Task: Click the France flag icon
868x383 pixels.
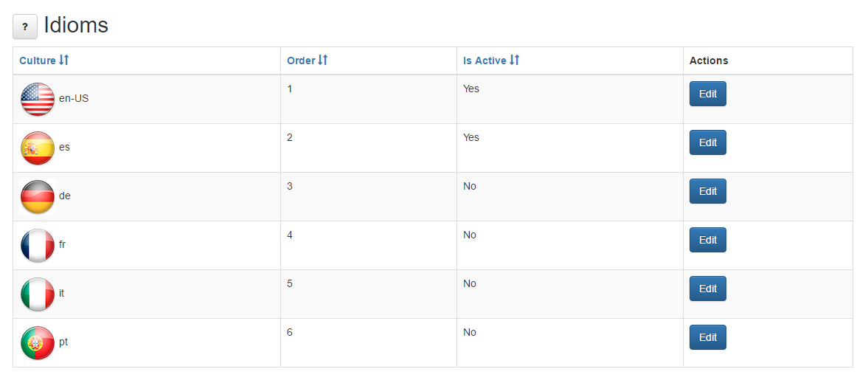Action: pos(38,246)
